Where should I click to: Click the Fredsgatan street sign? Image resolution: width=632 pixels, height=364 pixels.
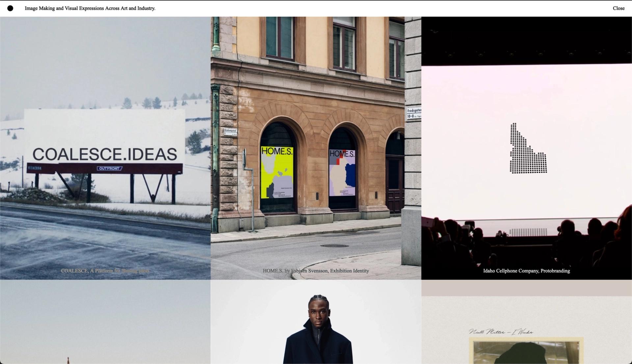click(414, 113)
